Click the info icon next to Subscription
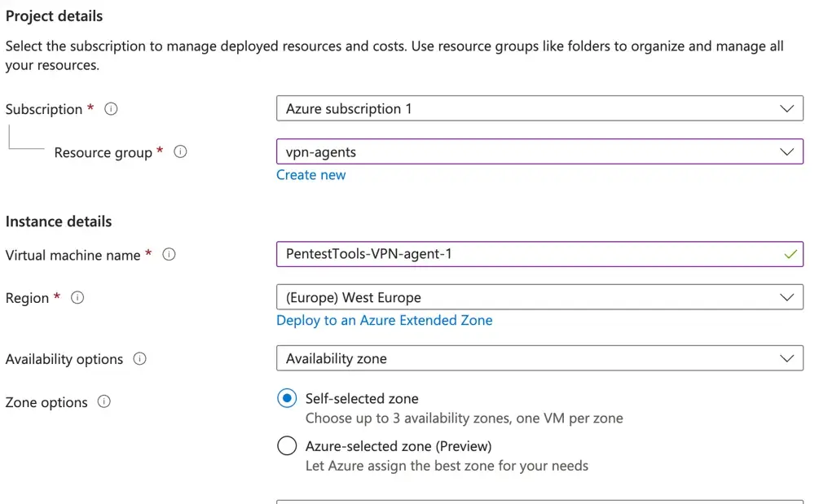 pos(112,109)
